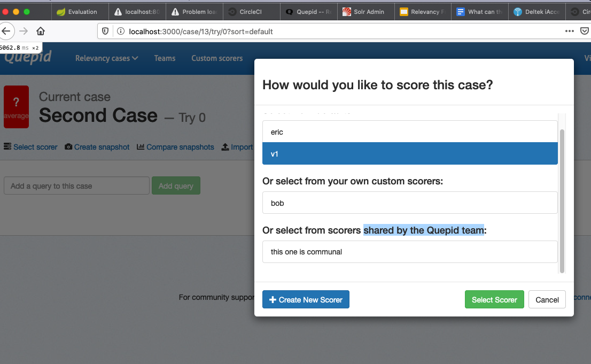Open the Teams menu item
Image resolution: width=591 pixels, height=364 pixels.
coord(165,58)
